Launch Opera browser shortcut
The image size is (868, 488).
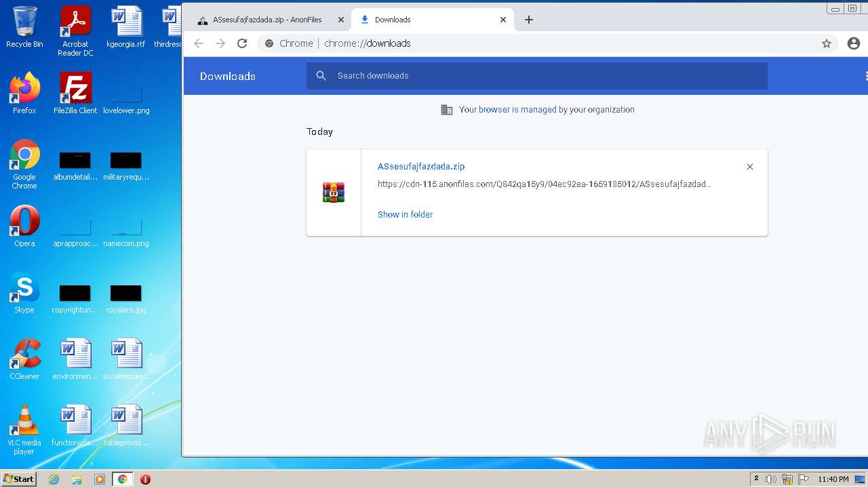coord(24,226)
